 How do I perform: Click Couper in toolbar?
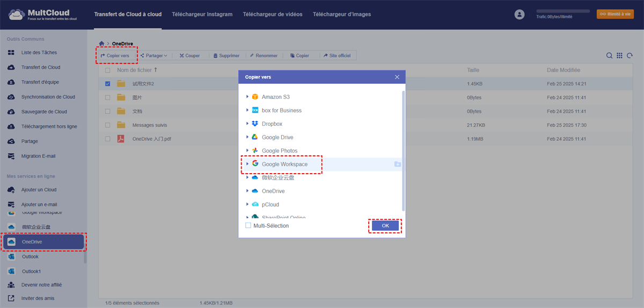(189, 55)
